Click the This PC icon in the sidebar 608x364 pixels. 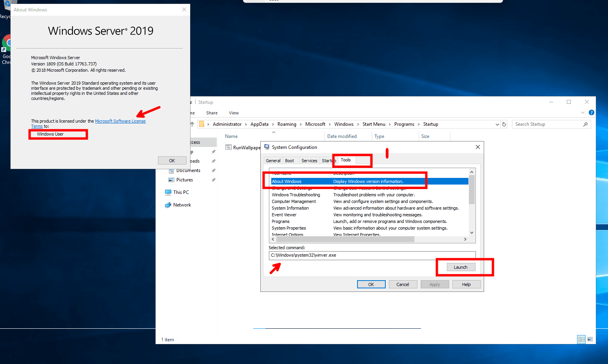click(168, 192)
